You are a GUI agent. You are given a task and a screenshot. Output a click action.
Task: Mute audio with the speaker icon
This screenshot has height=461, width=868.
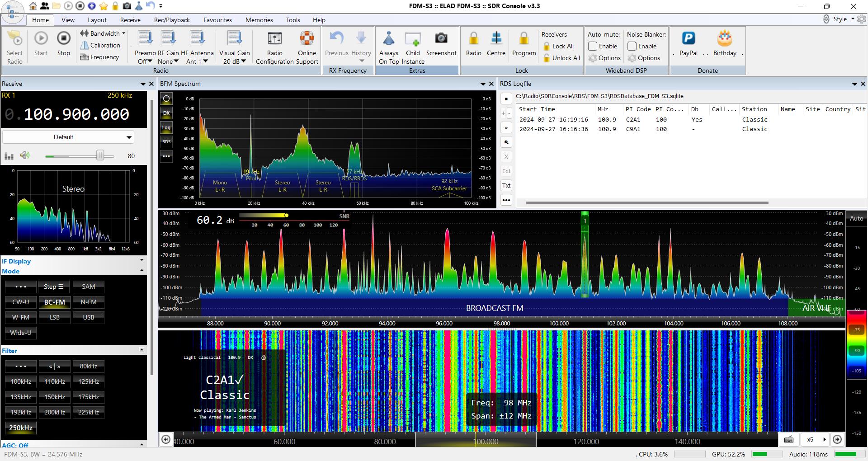point(25,156)
